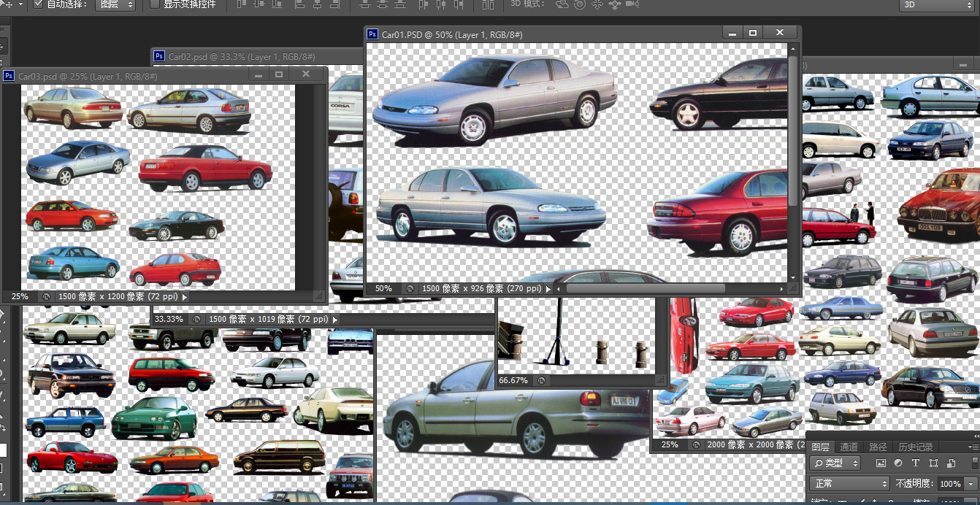Click distribute right edges icon
This screenshot has width=980, height=505.
pos(460,4)
